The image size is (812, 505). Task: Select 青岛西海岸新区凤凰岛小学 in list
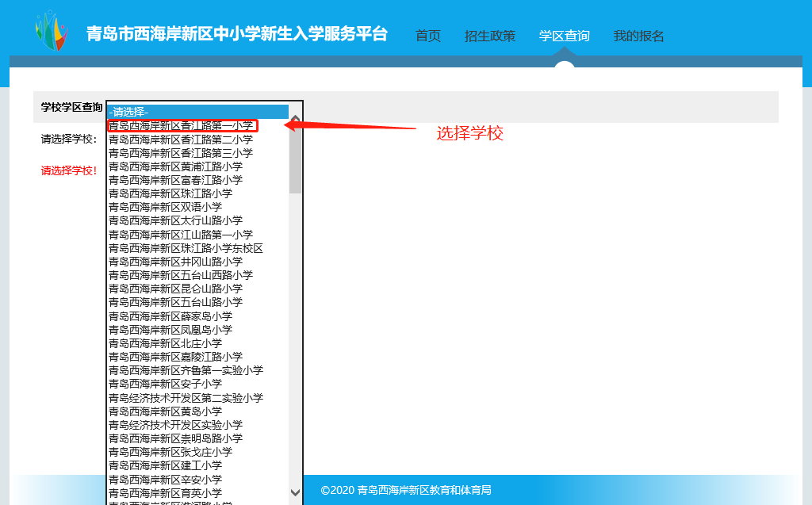coord(197,330)
